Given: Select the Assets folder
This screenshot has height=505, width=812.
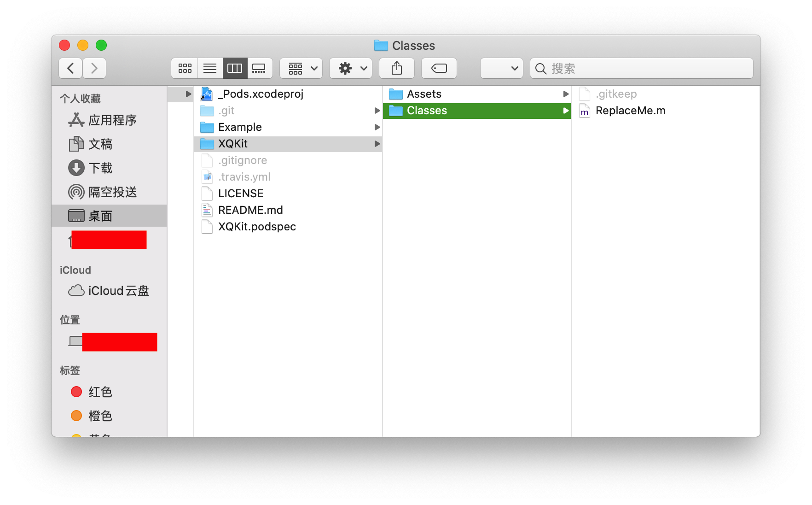Looking at the screenshot, I should click(x=477, y=94).
